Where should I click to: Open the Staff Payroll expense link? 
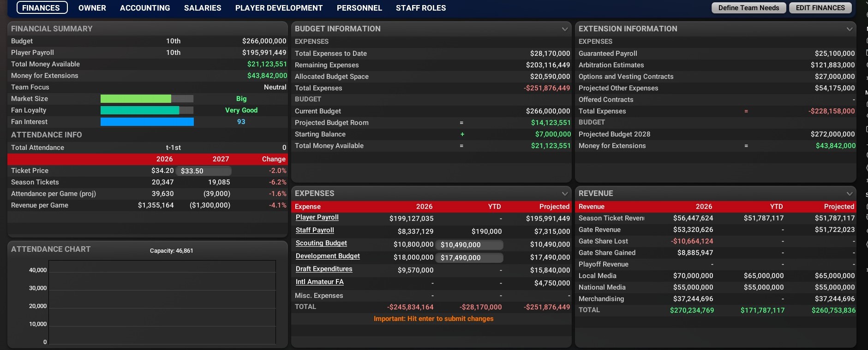[x=315, y=230]
